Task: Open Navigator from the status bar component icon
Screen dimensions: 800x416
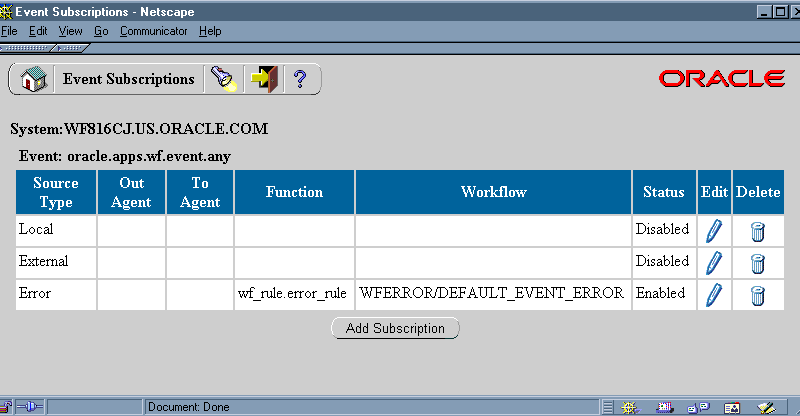Action: 629,407
